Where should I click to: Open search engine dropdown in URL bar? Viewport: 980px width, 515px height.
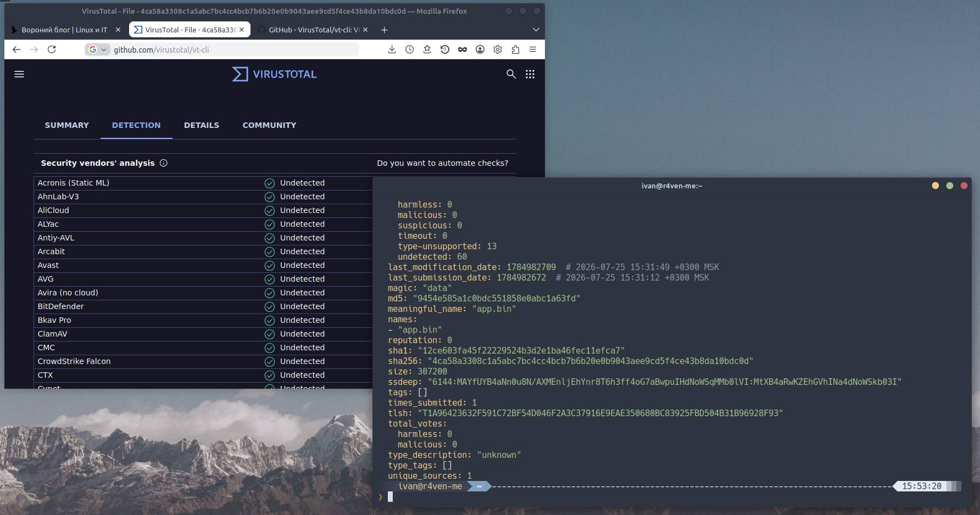[x=97, y=49]
